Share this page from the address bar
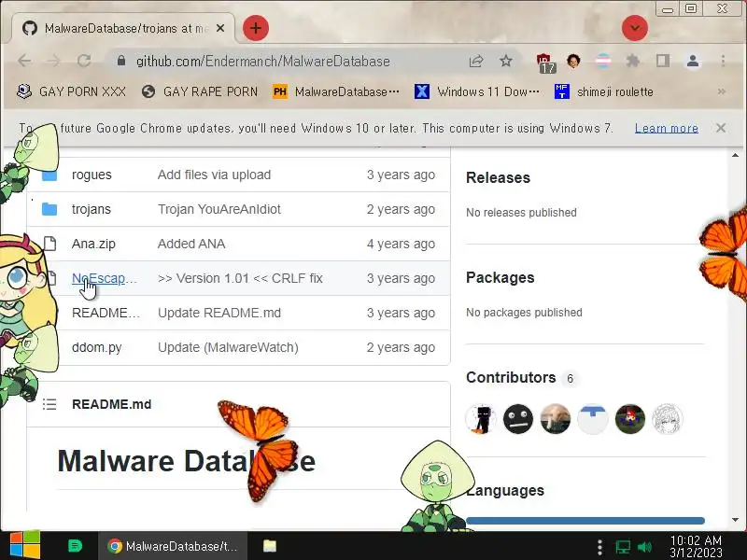This screenshot has width=747, height=560. 476,61
